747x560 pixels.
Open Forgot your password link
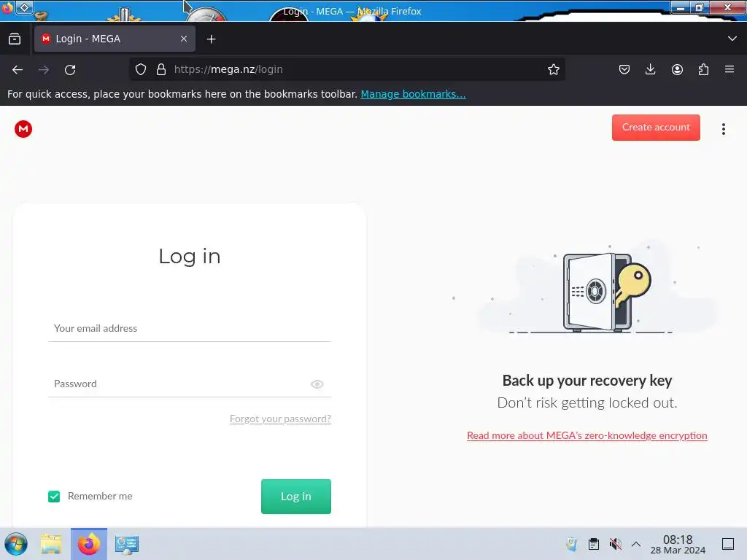tap(280, 419)
